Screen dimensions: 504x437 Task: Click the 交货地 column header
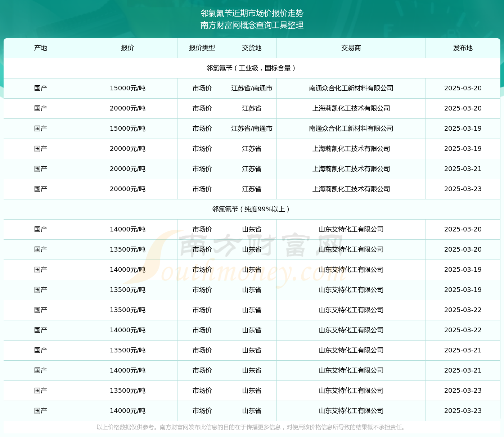[252, 48]
